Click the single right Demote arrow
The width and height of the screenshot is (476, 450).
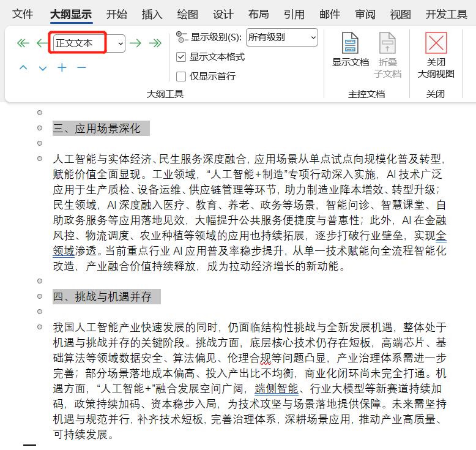coord(135,43)
